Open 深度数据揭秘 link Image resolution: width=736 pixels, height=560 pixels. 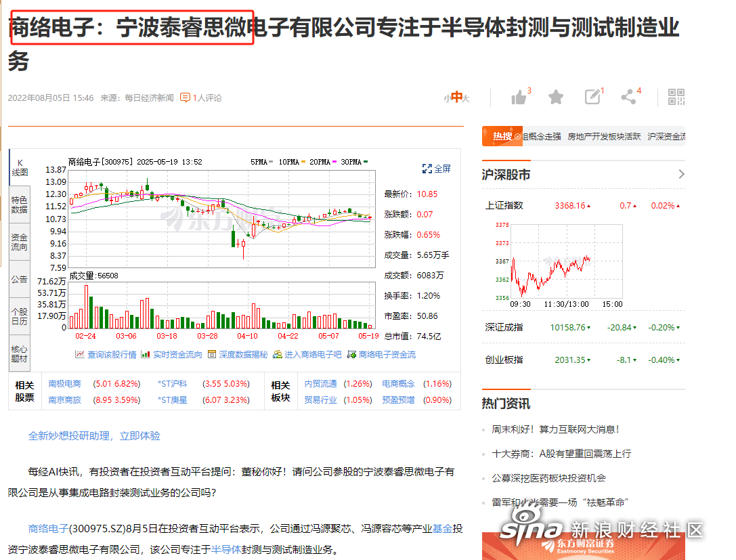tap(238, 354)
